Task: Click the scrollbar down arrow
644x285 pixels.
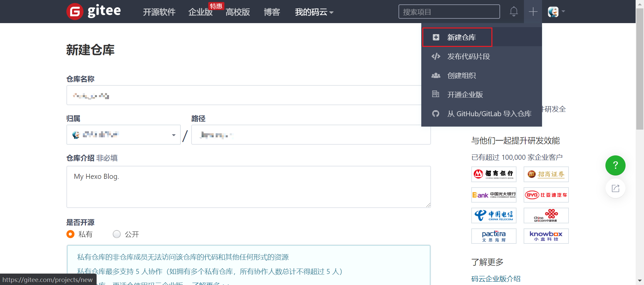Action: pyautogui.click(x=640, y=281)
